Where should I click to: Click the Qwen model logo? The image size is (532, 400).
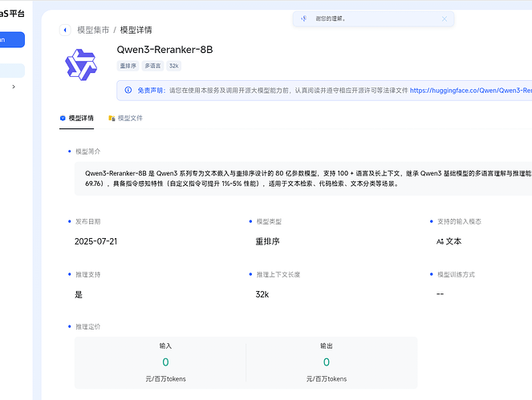[81, 65]
